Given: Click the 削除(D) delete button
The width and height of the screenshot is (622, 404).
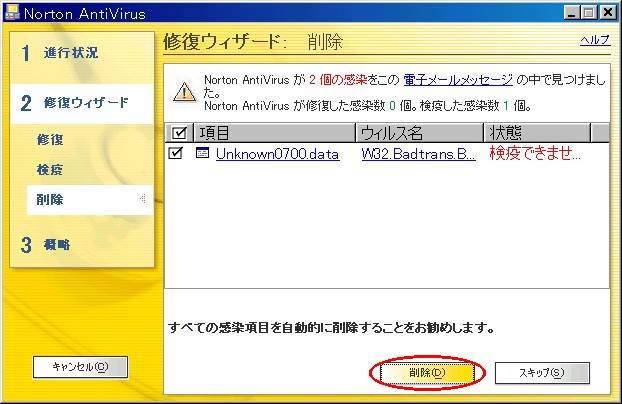Looking at the screenshot, I should 427,373.
